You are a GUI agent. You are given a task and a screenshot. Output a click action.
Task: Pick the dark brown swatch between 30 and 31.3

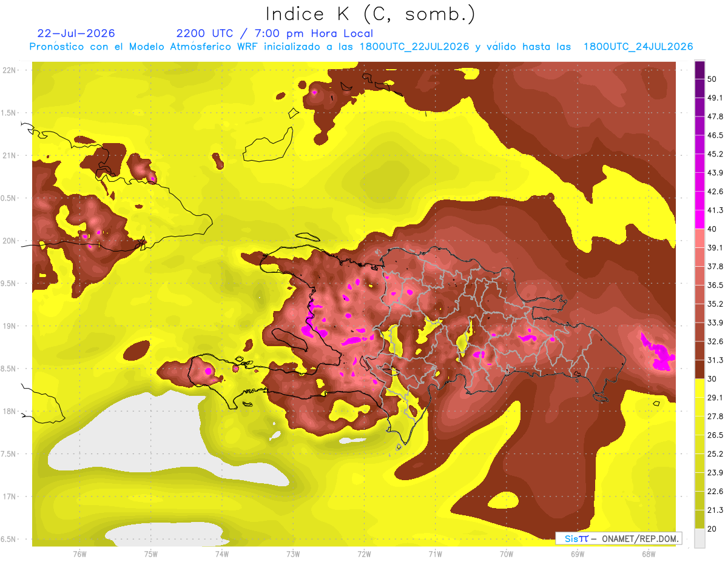[x=699, y=369]
